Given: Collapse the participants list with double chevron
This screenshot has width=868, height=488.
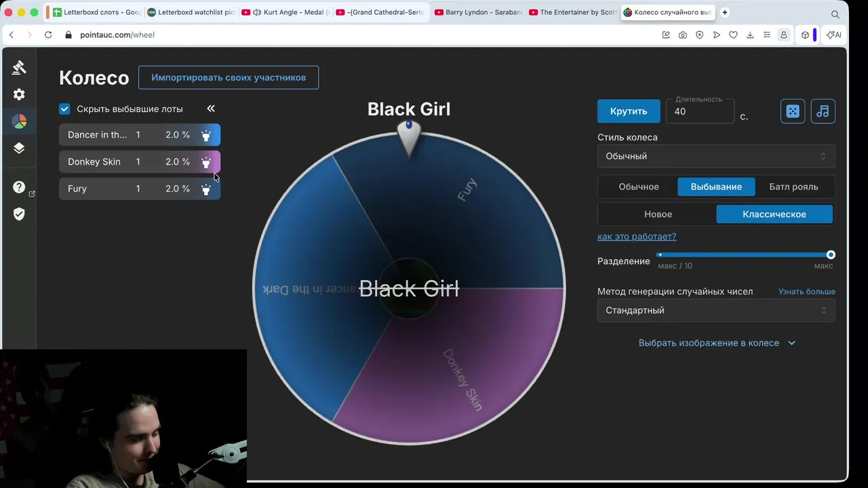Looking at the screenshot, I should pos(211,108).
